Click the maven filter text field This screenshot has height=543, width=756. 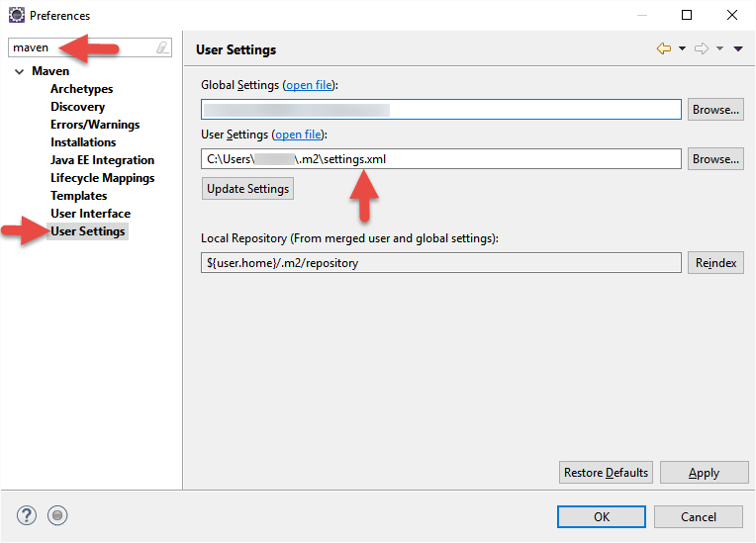click(x=90, y=47)
